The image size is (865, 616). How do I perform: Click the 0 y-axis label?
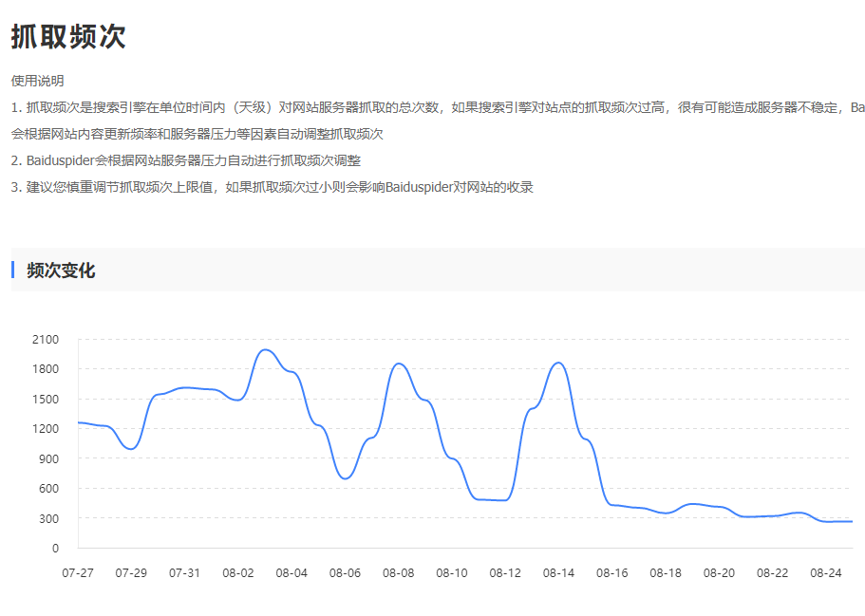(55, 549)
